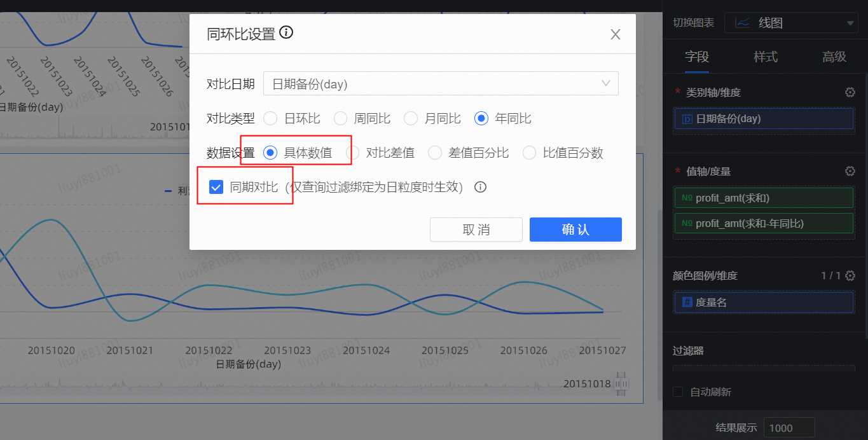
Task: Switch to the 样式 tab
Action: tap(765, 57)
